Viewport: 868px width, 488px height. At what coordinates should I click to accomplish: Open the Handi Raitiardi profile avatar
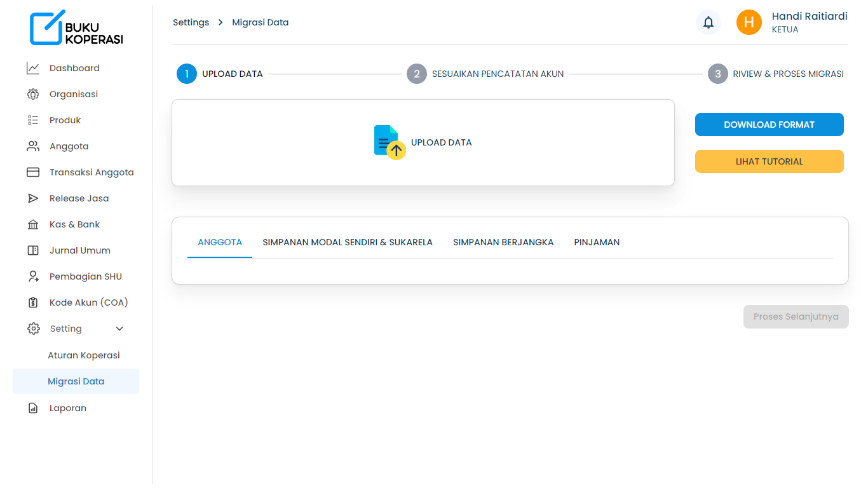(x=749, y=22)
